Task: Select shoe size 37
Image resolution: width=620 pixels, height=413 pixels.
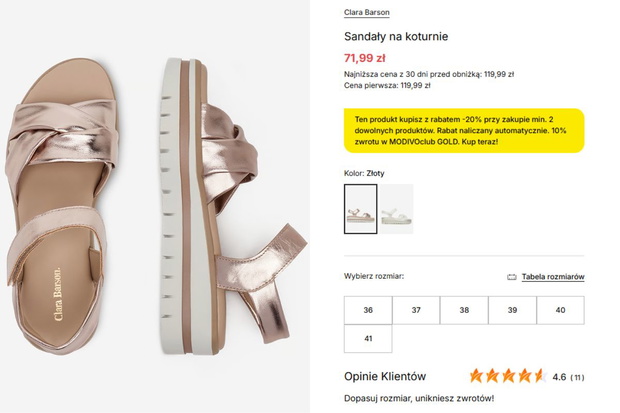Action: (x=416, y=310)
